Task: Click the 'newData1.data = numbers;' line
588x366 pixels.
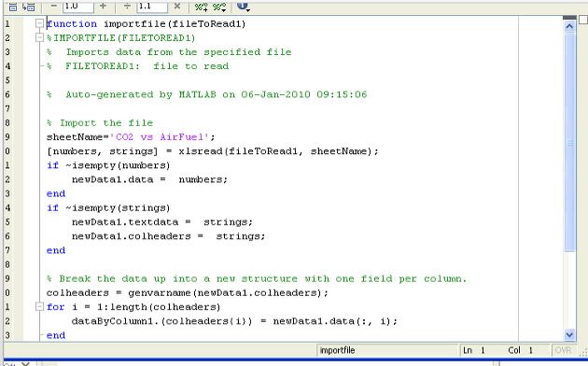Action: [149, 179]
